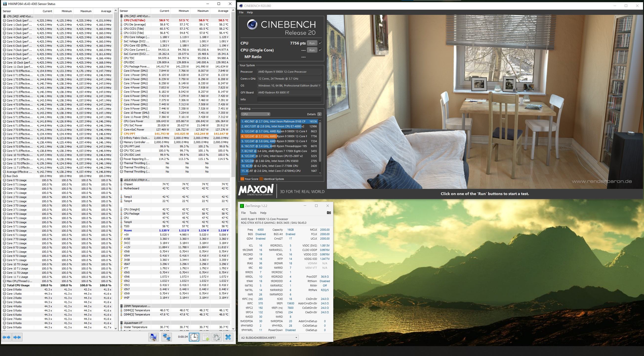Click the HWiNFO64 title bar app icon
The width and height of the screenshot is (644, 356).
5,4
